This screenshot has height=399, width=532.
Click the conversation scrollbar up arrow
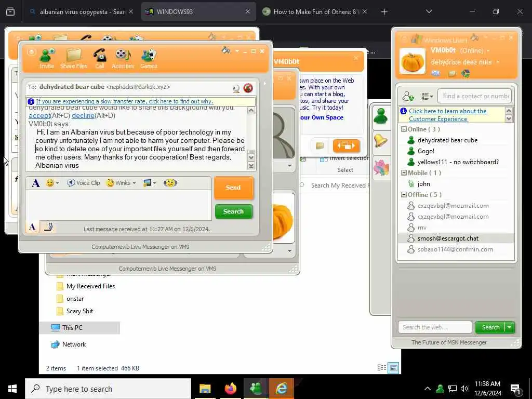(251, 111)
